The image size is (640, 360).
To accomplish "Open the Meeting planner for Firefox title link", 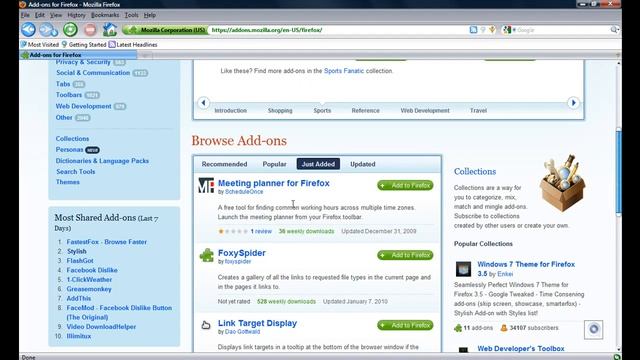I will (x=273, y=183).
